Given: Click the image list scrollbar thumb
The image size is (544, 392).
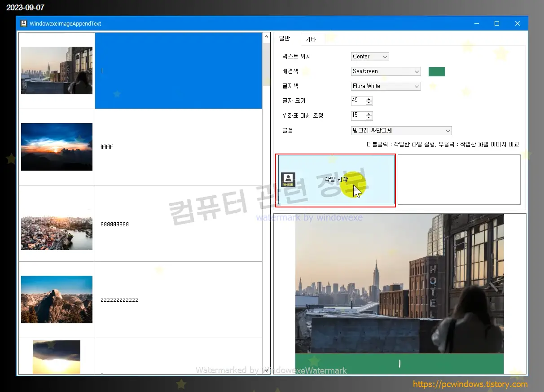Looking at the screenshot, I should point(266,64).
